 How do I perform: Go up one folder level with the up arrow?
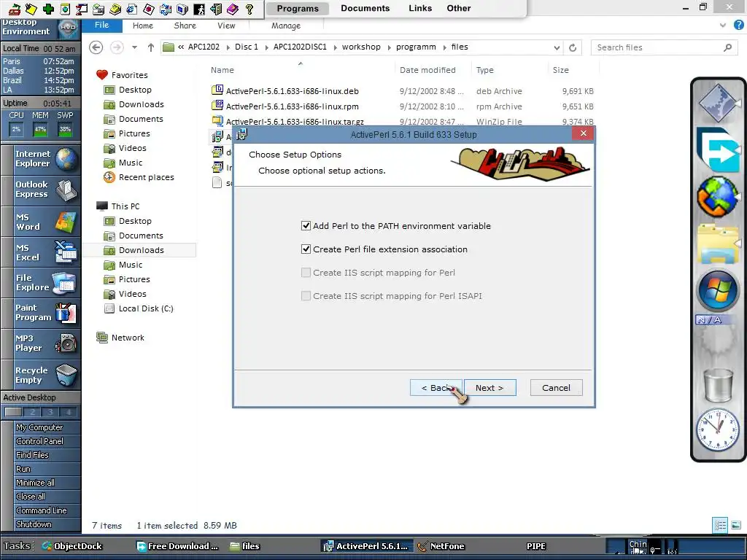coord(151,47)
